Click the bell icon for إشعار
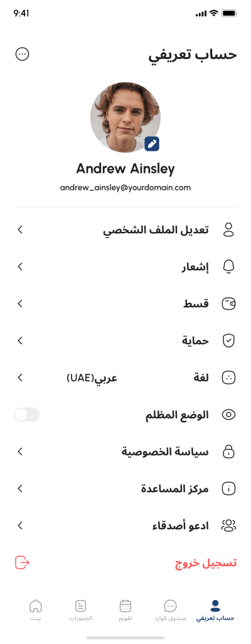 click(228, 267)
